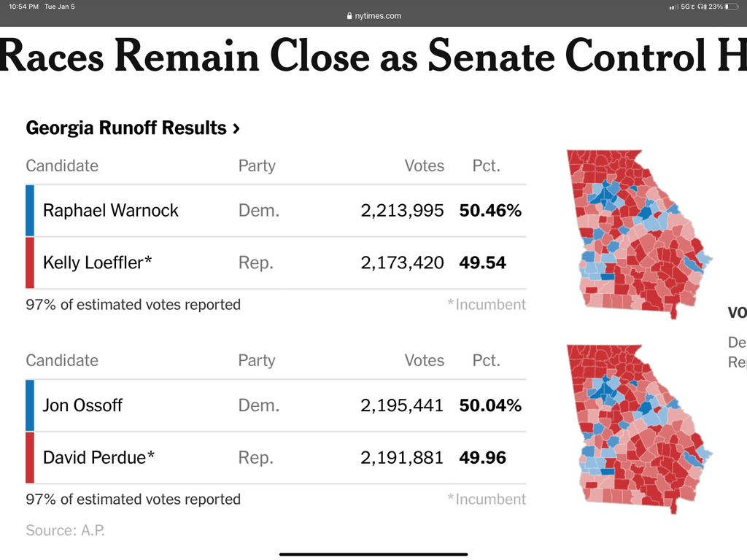Tap the lock icon beside nytimes.com
The image size is (747, 560).
point(349,16)
